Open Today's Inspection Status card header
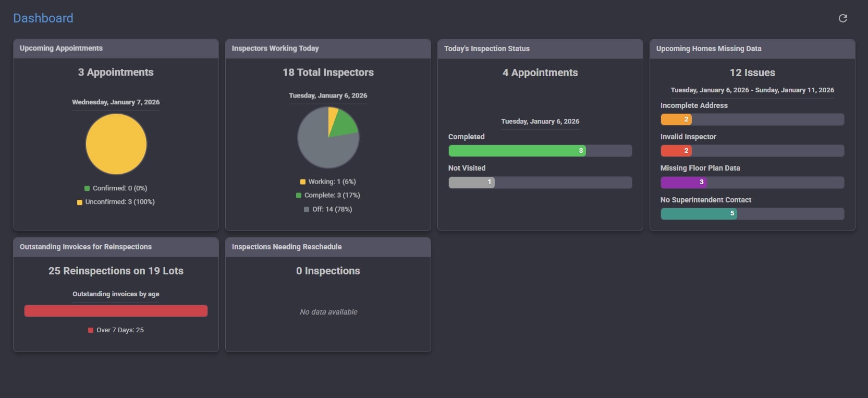Screen dimensions: 868x398 pos(540,49)
